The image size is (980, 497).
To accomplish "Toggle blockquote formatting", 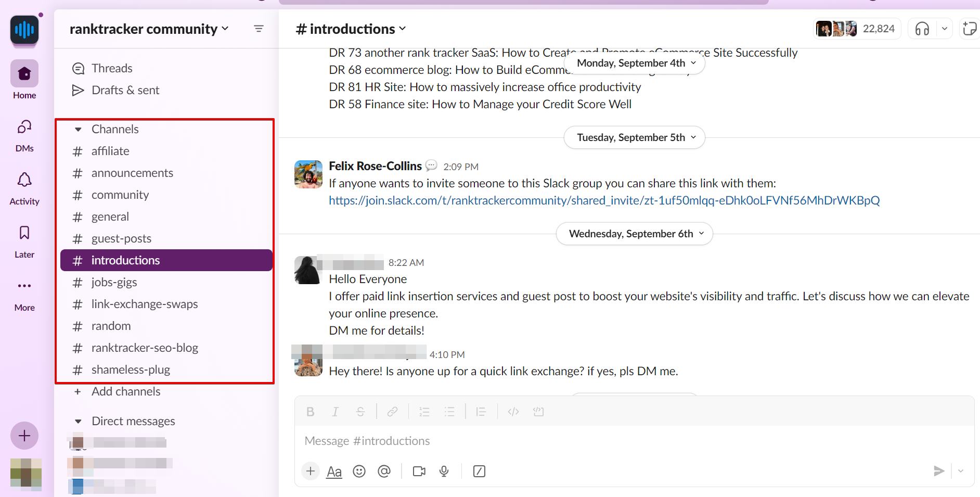I will (481, 412).
